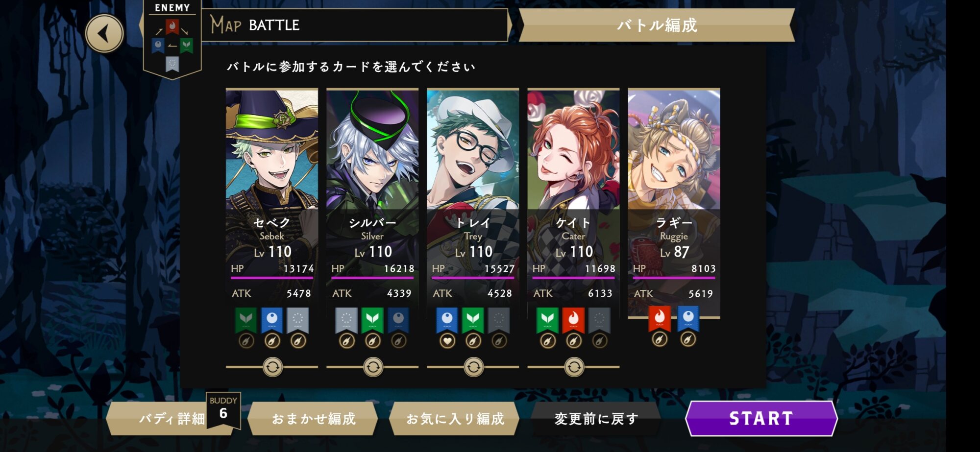Viewport: 980px width, 452px height.
Task: Tap the back arrow button
Action: pos(104,34)
